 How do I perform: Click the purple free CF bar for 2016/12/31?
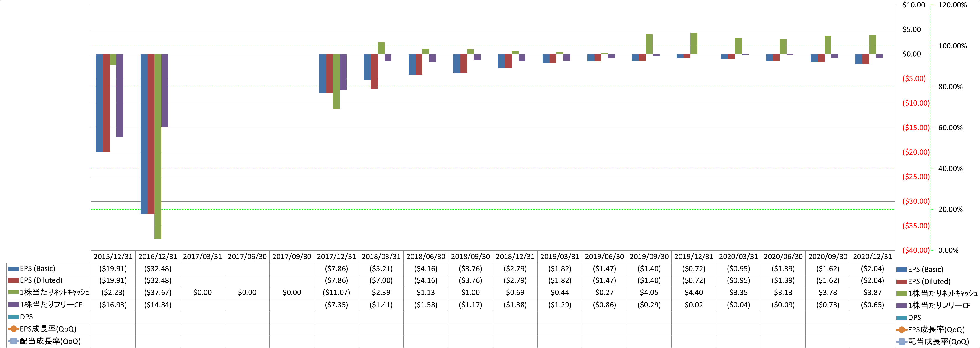click(164, 90)
